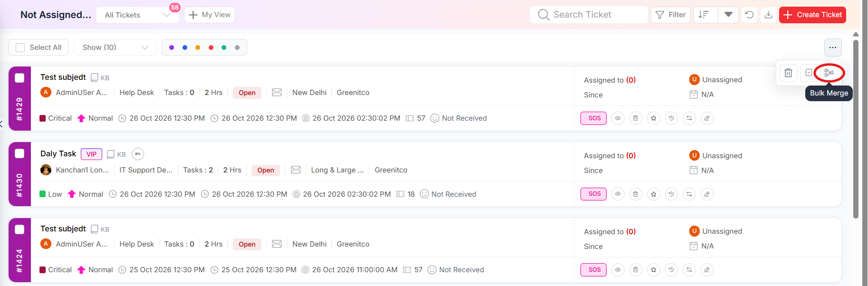
Task: Click the Open status on ticket #1430
Action: point(266,170)
